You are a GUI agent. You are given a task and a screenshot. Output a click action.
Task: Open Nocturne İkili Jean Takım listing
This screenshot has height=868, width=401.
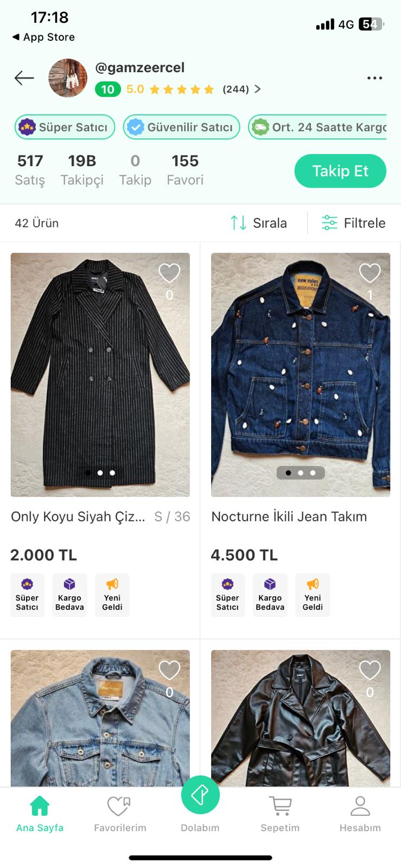pyautogui.click(x=289, y=516)
